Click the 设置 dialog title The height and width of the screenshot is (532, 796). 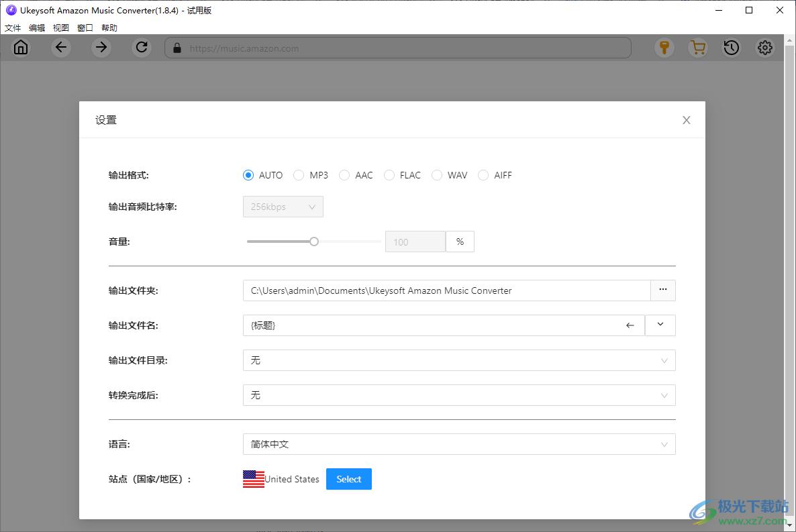(106, 120)
